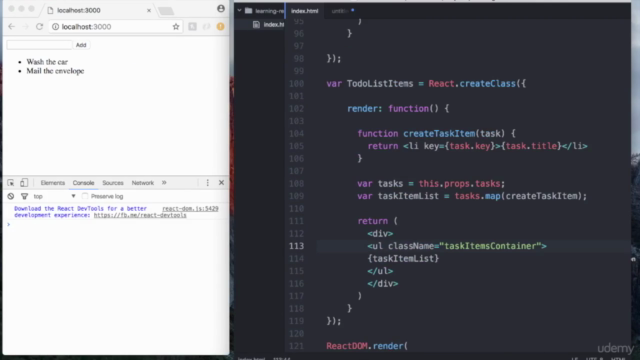Select index.html in the editor tree view

click(269, 24)
